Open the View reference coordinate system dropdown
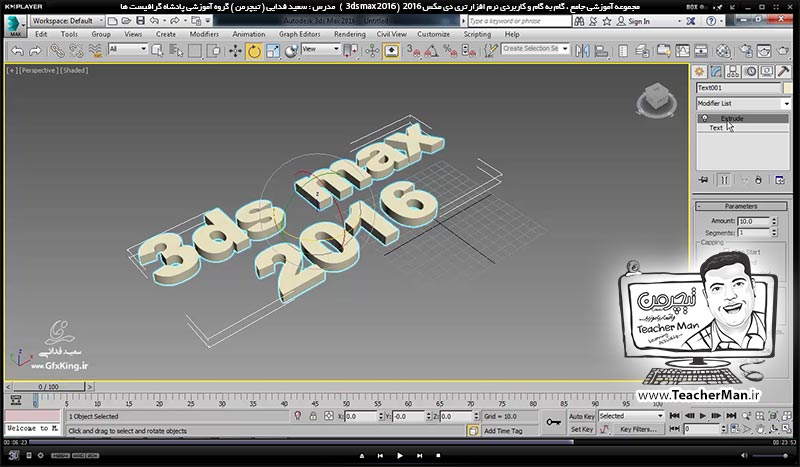 point(320,49)
